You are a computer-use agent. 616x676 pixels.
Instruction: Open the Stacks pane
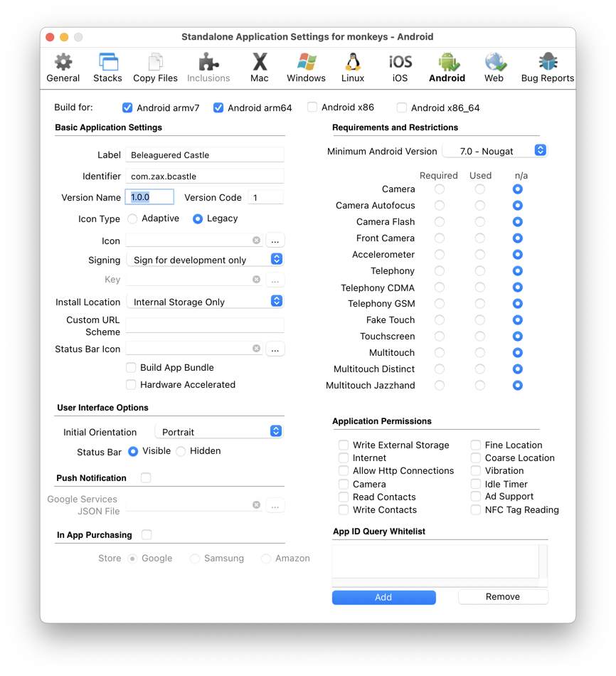point(108,68)
